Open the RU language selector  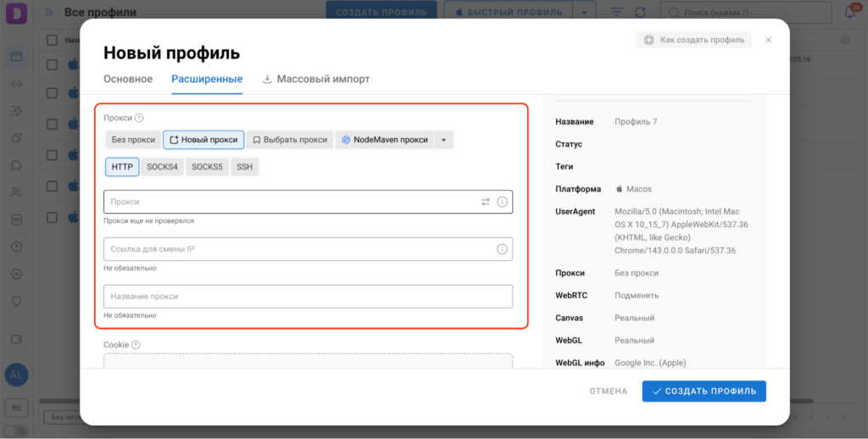[x=16, y=408]
